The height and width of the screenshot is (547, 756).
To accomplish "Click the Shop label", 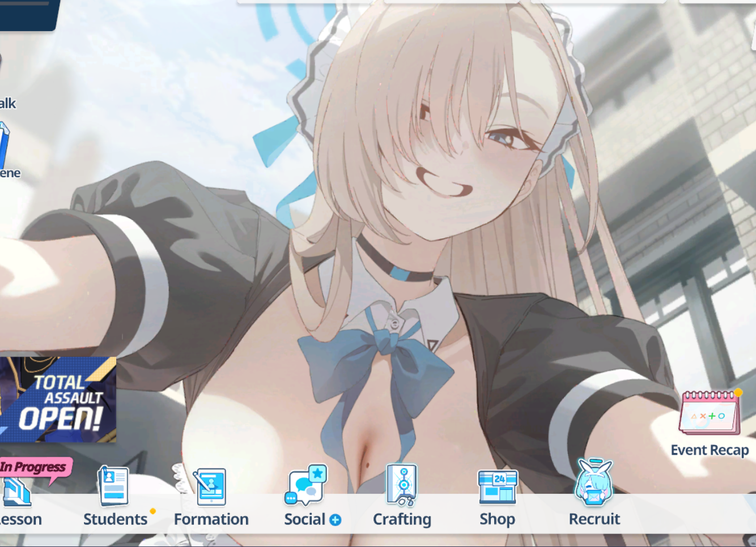I will point(497,520).
